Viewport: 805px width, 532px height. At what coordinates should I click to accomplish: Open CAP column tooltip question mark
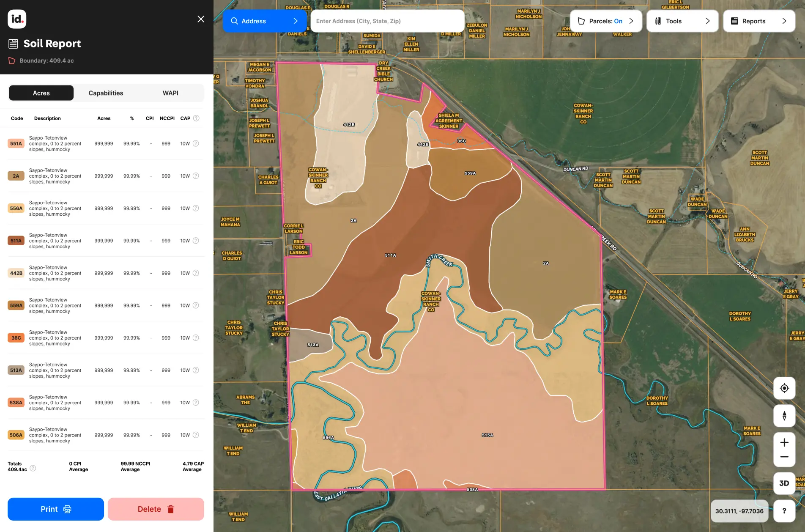196,118
